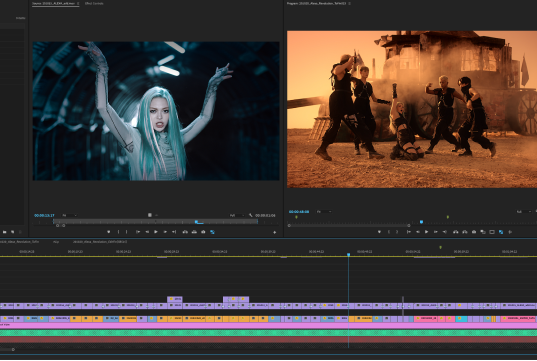Go to In point in Program Monitor
The image size is (537, 361).
(x=409, y=232)
